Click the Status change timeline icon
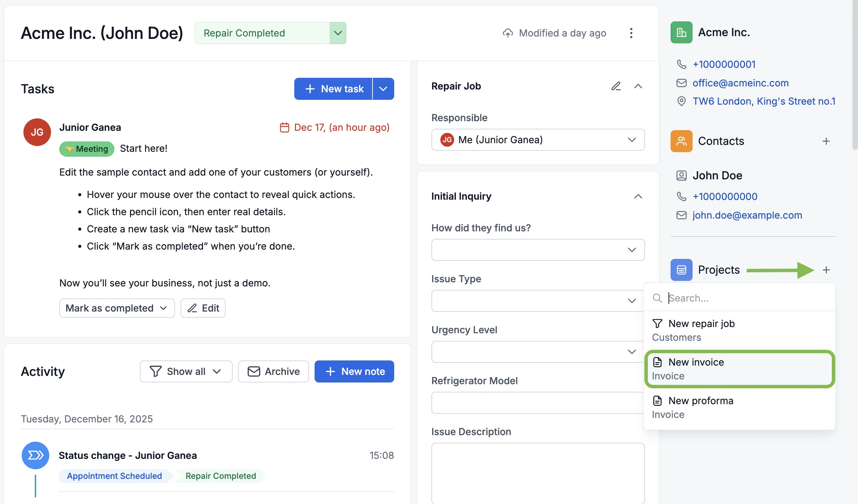This screenshot has height=504, width=858. pyautogui.click(x=35, y=455)
